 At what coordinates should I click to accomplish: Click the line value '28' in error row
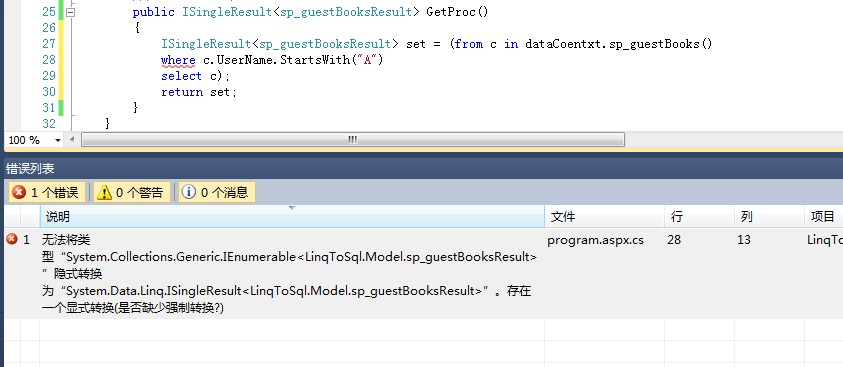tap(674, 240)
